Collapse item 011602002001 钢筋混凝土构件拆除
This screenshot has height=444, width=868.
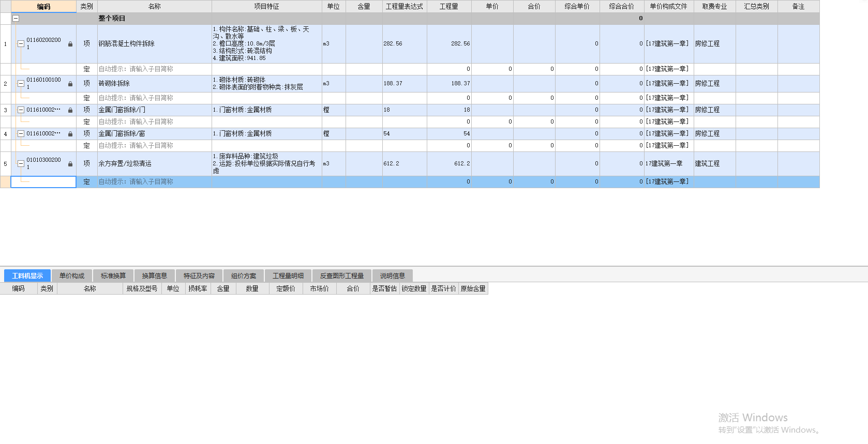click(x=21, y=44)
